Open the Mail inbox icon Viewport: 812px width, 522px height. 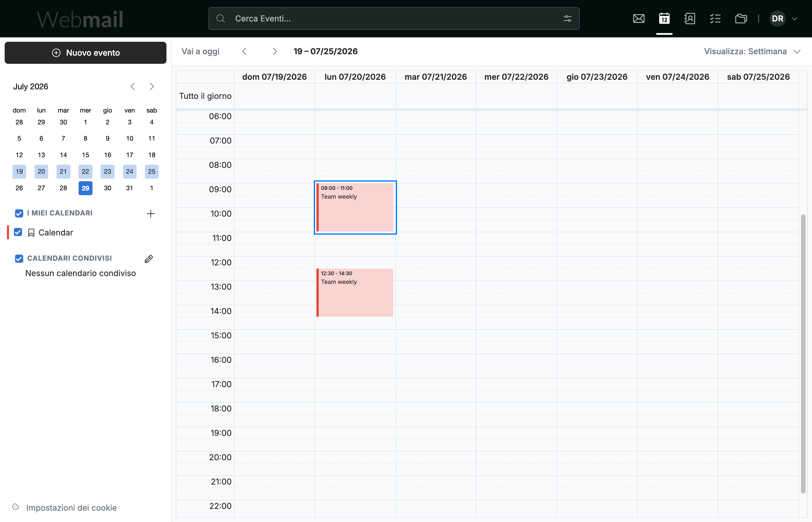pyautogui.click(x=639, y=19)
